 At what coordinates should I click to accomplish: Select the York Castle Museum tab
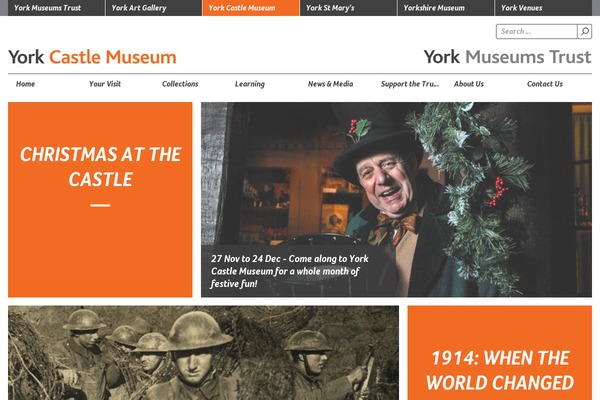point(251,8)
